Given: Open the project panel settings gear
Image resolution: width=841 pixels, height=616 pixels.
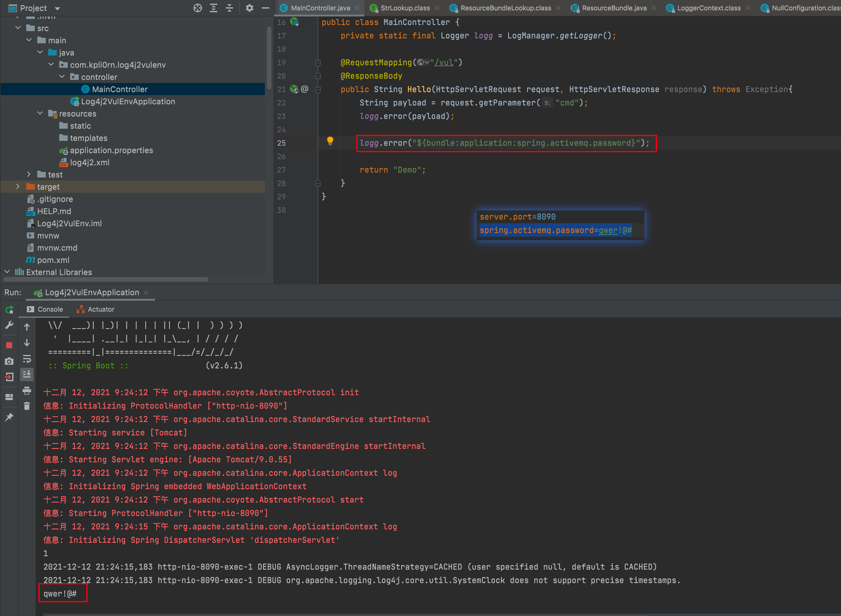Looking at the screenshot, I should coord(249,8).
